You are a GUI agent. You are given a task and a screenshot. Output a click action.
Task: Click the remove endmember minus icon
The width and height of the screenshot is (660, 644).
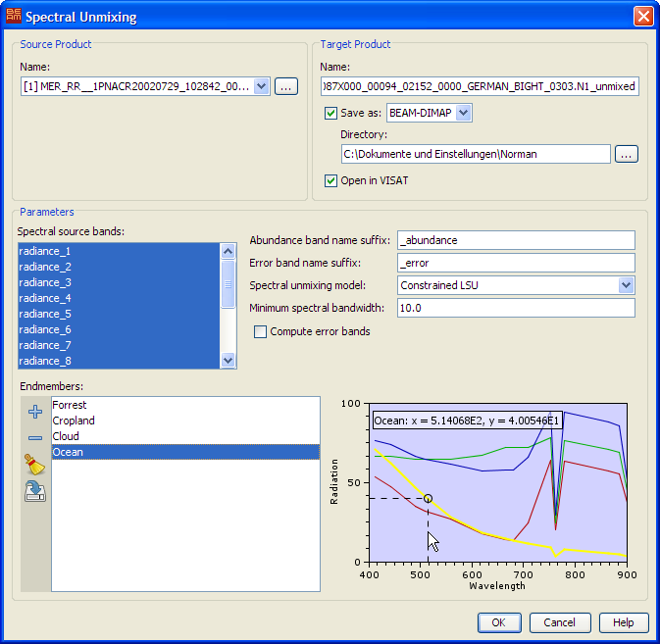(x=35, y=437)
